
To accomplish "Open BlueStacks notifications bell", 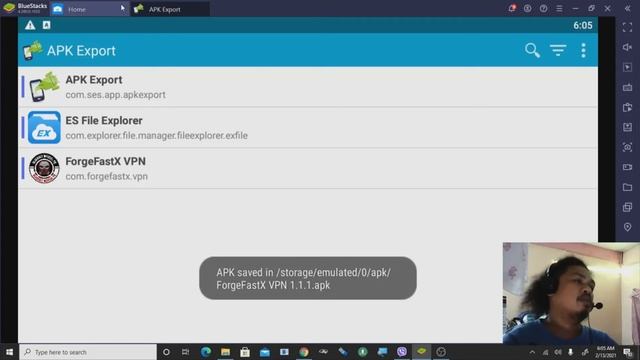I will click(511, 8).
